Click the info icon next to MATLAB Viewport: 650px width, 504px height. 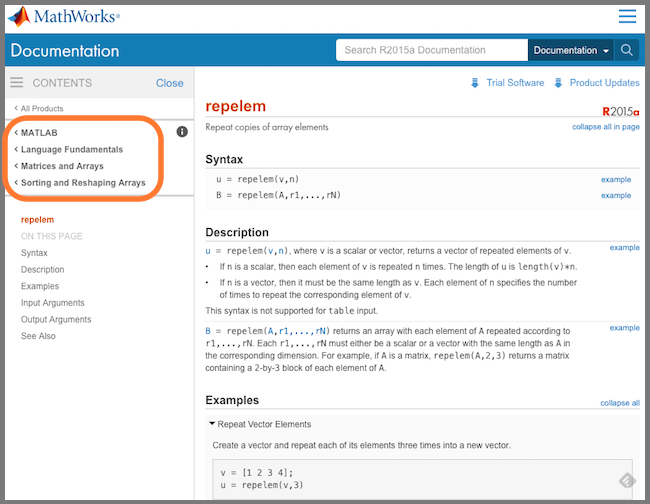point(182,132)
